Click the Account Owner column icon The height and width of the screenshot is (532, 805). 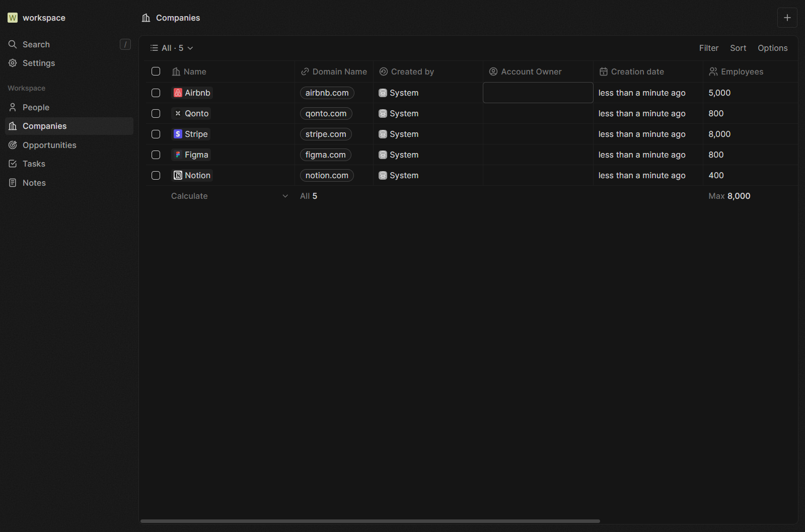(x=493, y=71)
